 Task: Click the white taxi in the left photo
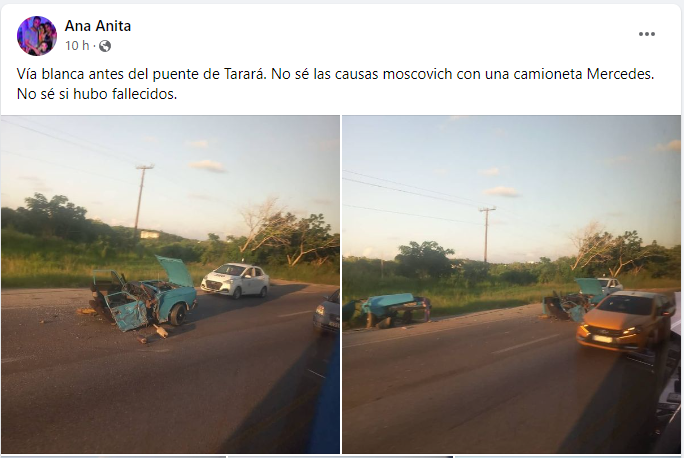point(235,280)
